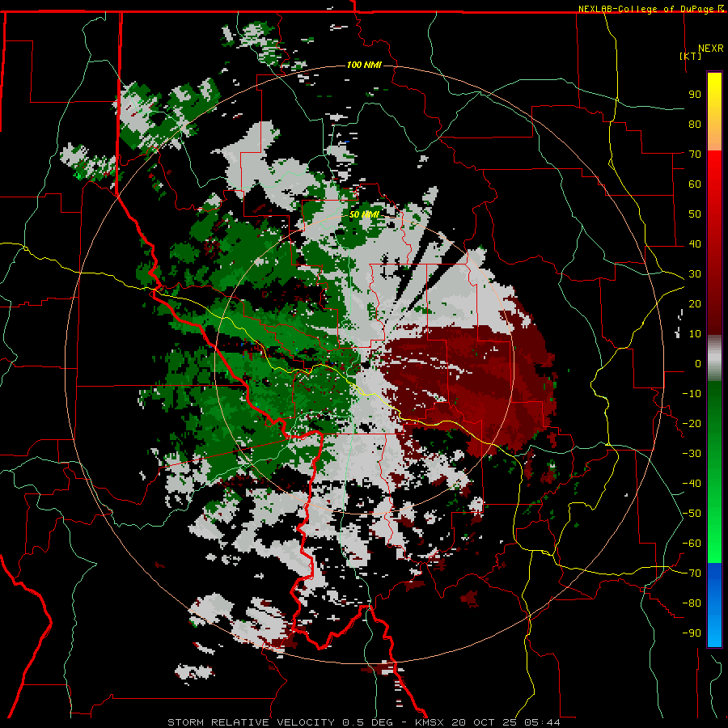Click the 30 value on velocity scale
This screenshot has height=728, width=728.
coord(695,274)
